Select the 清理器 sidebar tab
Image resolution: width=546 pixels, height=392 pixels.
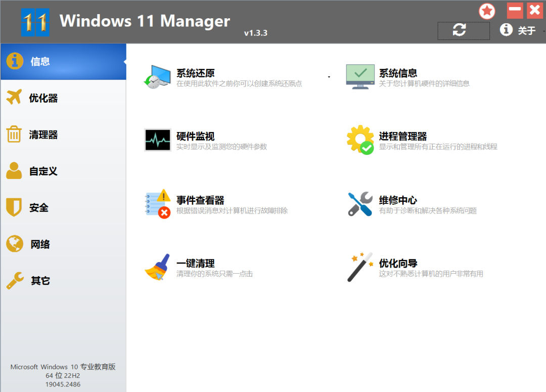[63, 135]
